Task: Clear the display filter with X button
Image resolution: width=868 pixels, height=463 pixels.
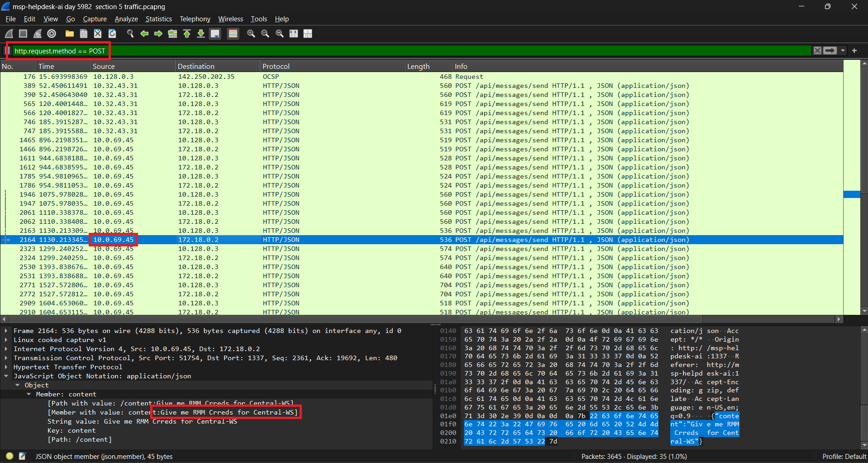Action: [x=817, y=51]
